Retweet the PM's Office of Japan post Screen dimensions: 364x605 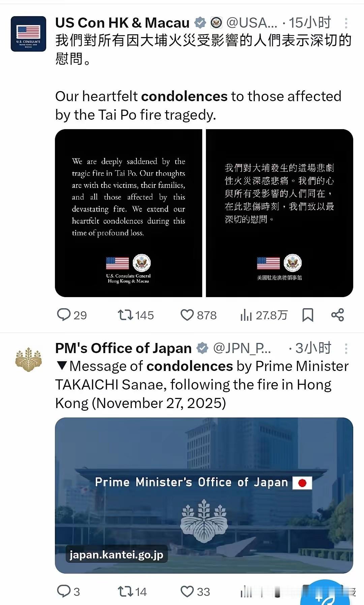132,592
